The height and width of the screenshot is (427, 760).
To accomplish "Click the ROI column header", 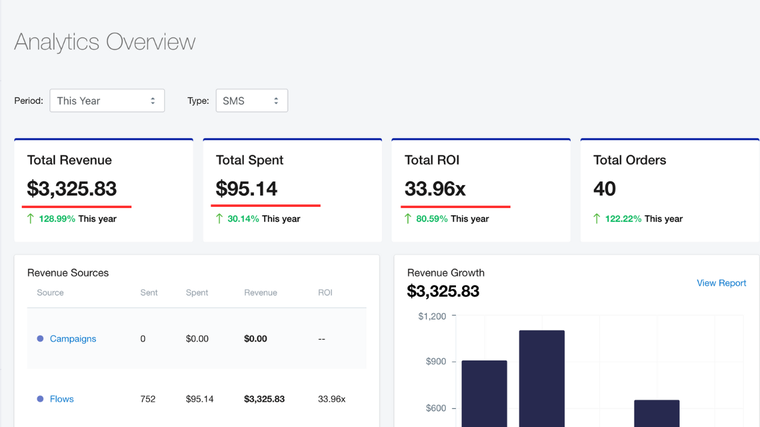I will [x=325, y=293].
